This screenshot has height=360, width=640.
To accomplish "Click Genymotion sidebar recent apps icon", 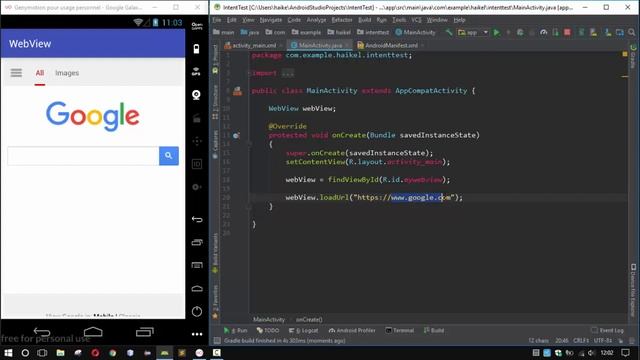I will click(x=197, y=242).
